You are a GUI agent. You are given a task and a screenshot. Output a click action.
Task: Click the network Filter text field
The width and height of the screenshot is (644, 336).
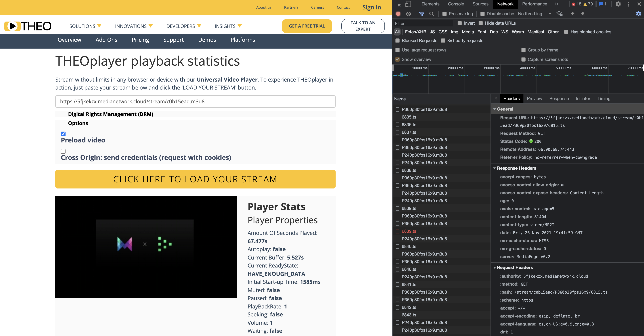[423, 23]
